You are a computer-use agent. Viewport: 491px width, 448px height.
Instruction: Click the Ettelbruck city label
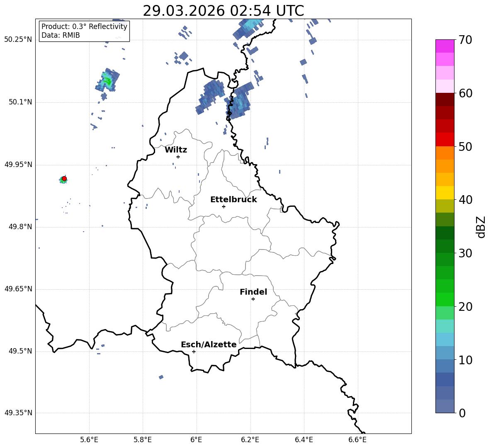click(233, 200)
